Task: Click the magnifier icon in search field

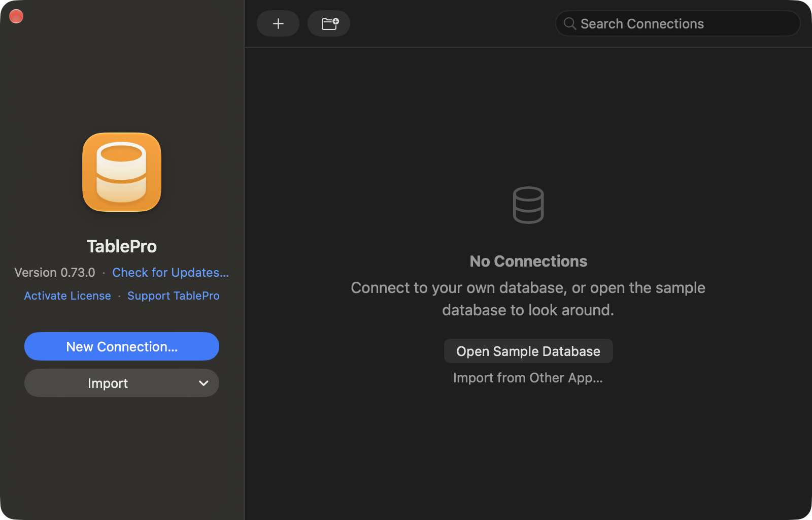Action: pos(570,24)
